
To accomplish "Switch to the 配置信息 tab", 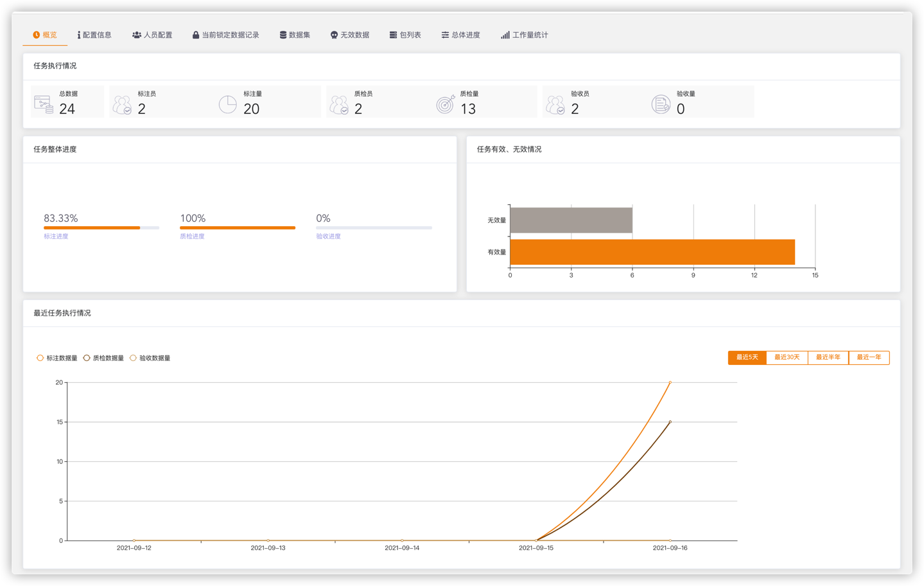I will pos(94,35).
